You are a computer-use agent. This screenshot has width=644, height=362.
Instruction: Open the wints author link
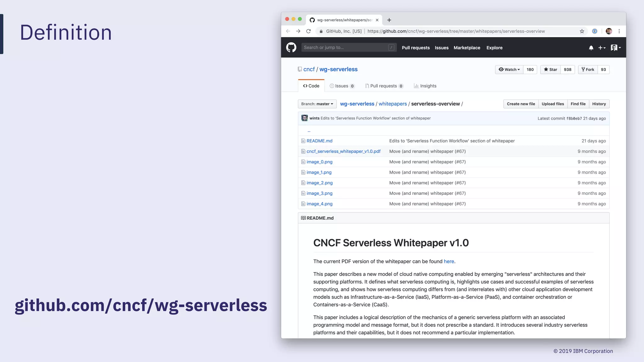tap(314, 118)
